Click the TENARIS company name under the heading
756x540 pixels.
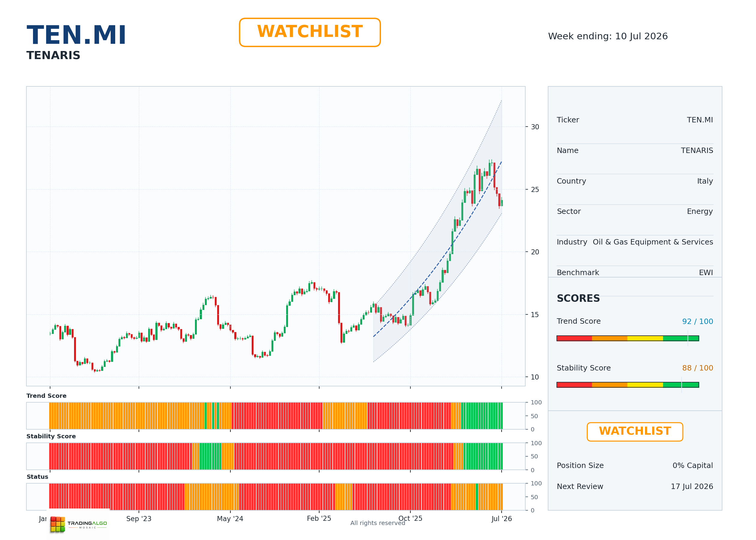coord(53,55)
